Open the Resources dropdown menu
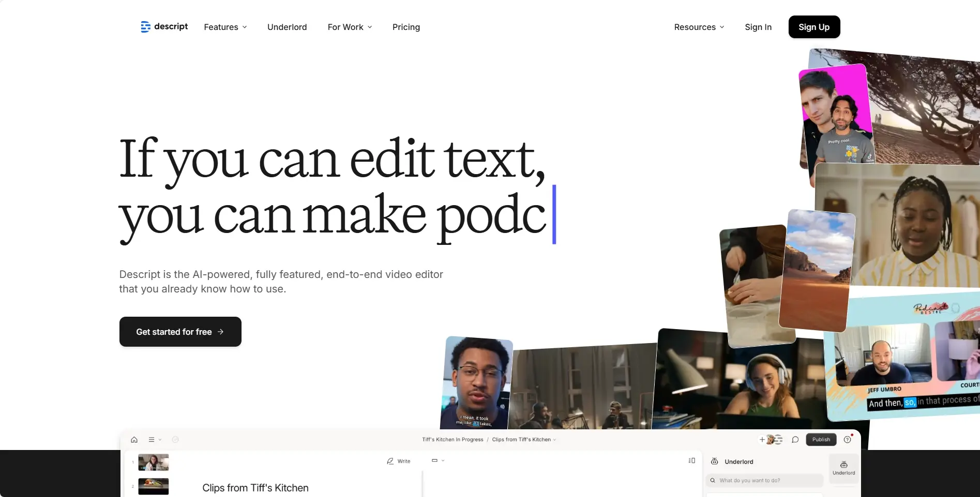980x497 pixels. tap(699, 27)
